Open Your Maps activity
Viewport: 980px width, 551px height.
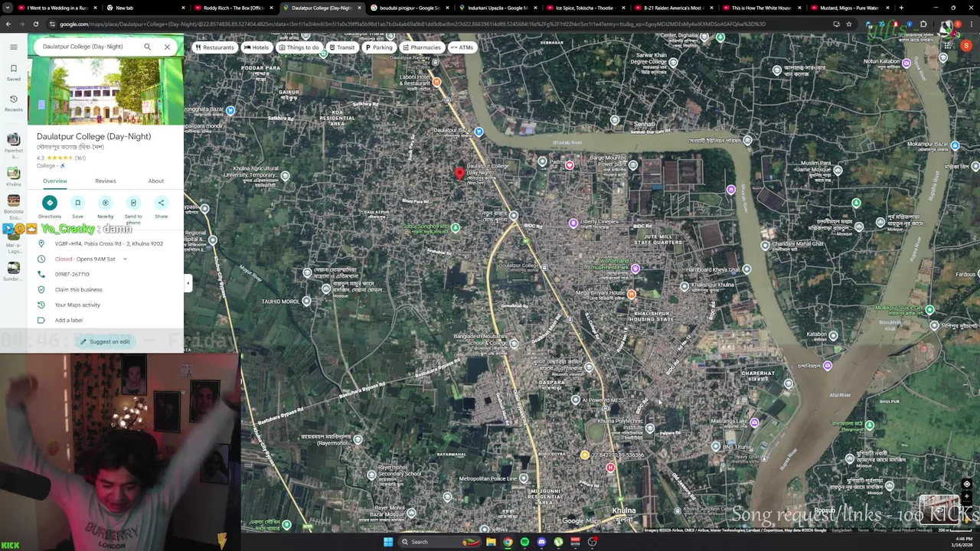pos(77,305)
